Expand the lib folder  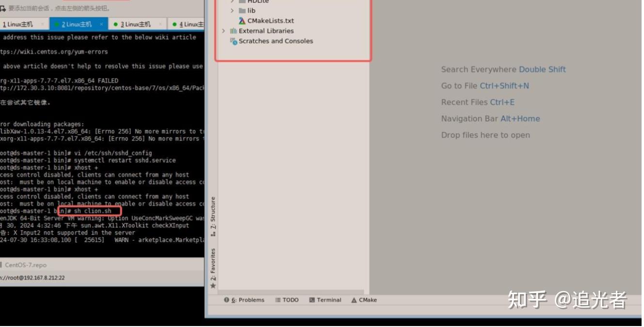pyautogui.click(x=232, y=10)
